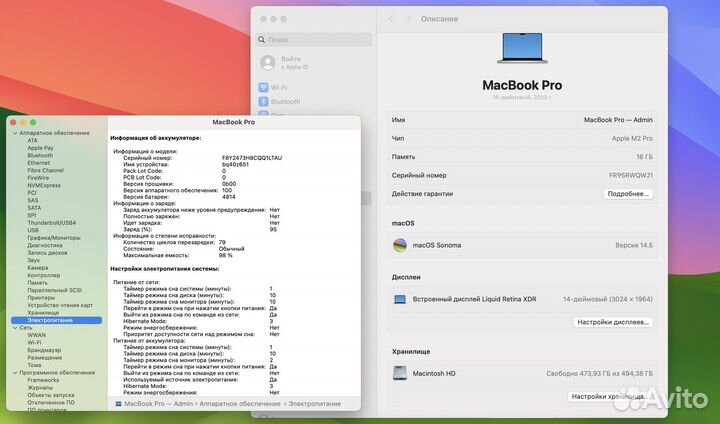
Task: Collapse the Сеть tree section
Action: click(15, 328)
